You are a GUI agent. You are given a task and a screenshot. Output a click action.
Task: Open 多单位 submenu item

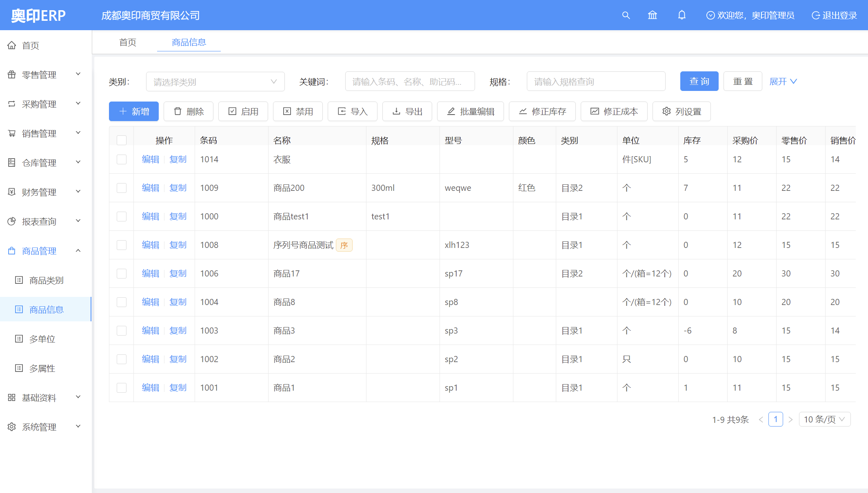point(46,339)
